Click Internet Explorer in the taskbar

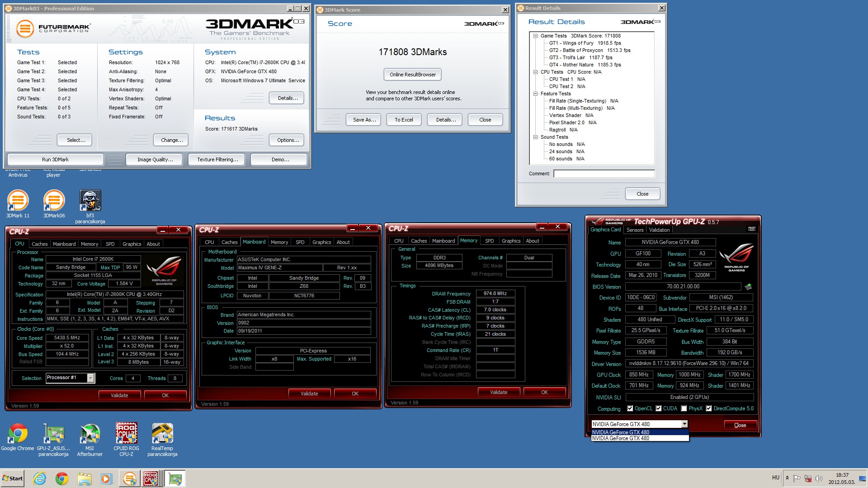point(40,479)
